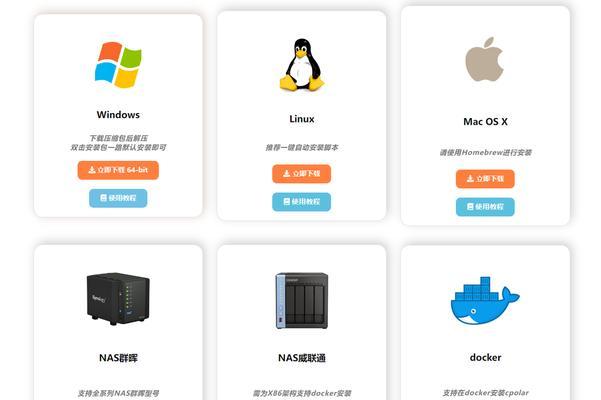This screenshot has width=601, height=400.
Task: Click the Docker whale logo
Action: 485,300
